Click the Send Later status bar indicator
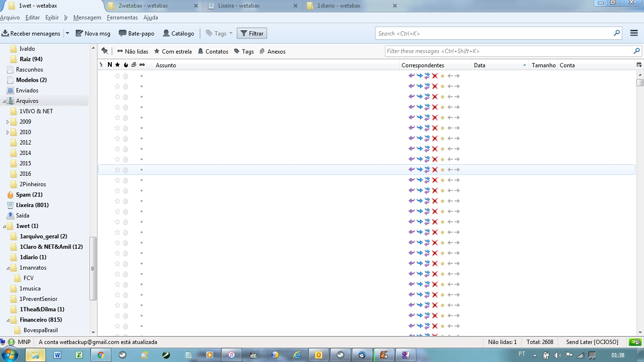The image size is (644, 362). point(592,342)
